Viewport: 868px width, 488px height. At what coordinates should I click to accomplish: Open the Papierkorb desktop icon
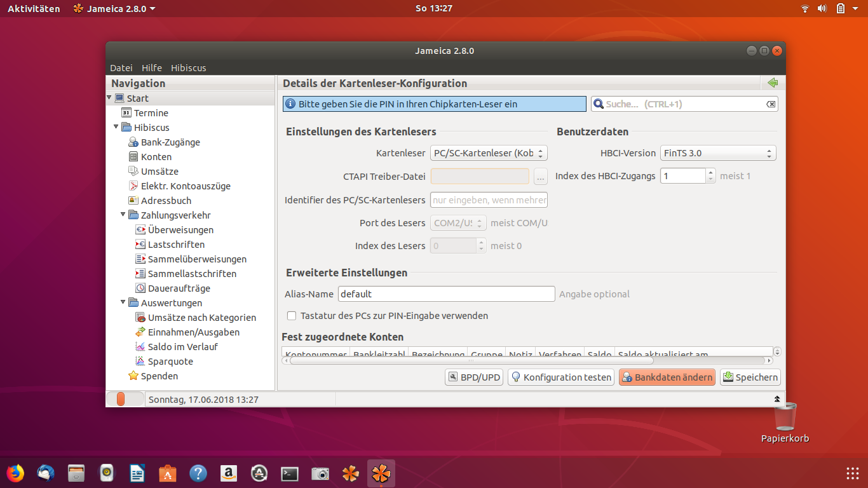[x=785, y=423]
